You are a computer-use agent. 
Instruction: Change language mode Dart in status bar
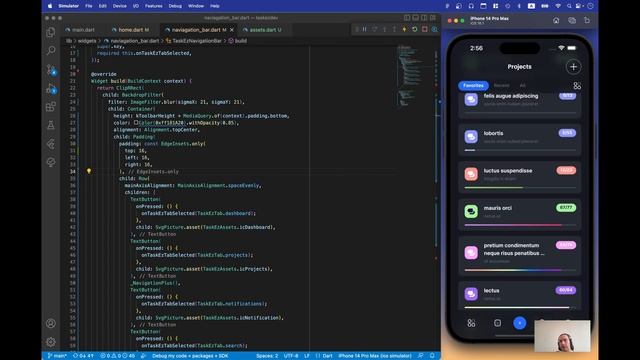coord(327,356)
